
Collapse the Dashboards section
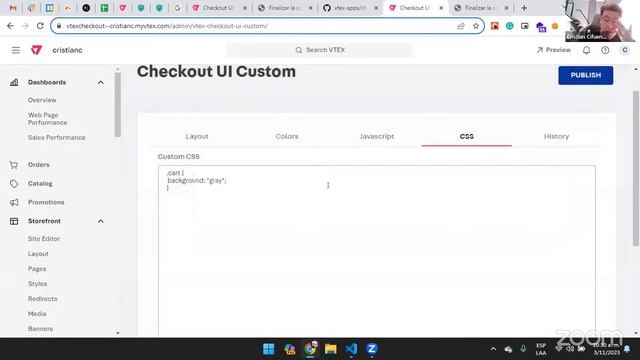coord(100,82)
